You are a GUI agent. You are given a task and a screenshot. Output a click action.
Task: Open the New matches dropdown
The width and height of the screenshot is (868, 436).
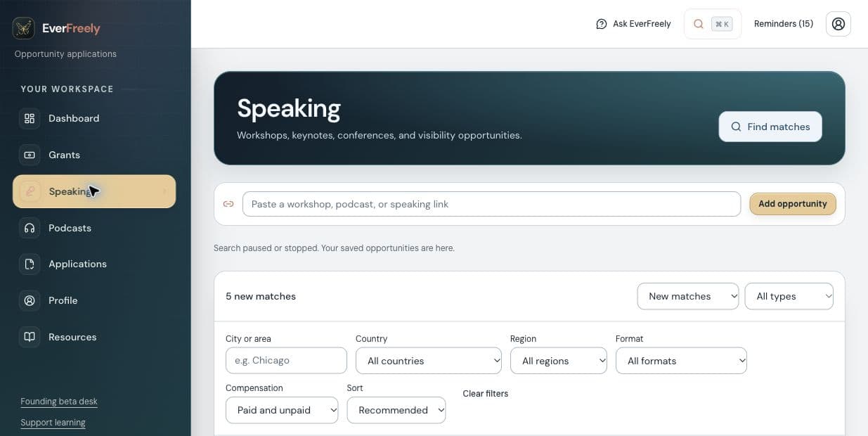[x=688, y=296]
